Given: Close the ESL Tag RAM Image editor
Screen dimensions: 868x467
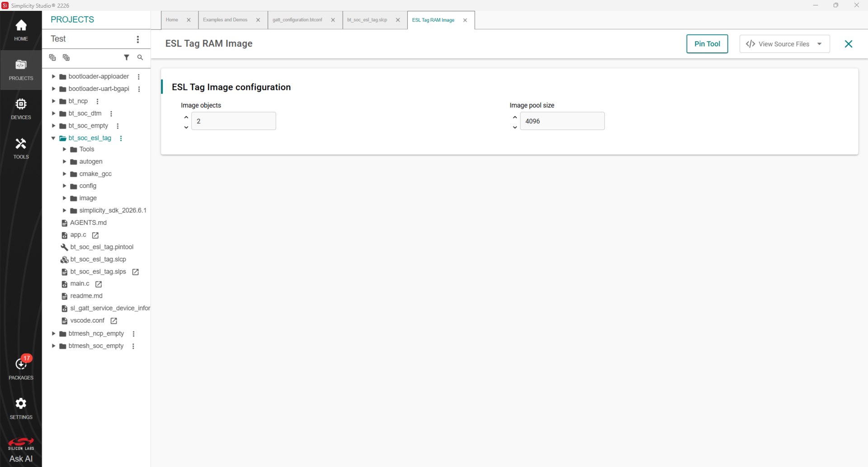Looking at the screenshot, I should tap(849, 44).
